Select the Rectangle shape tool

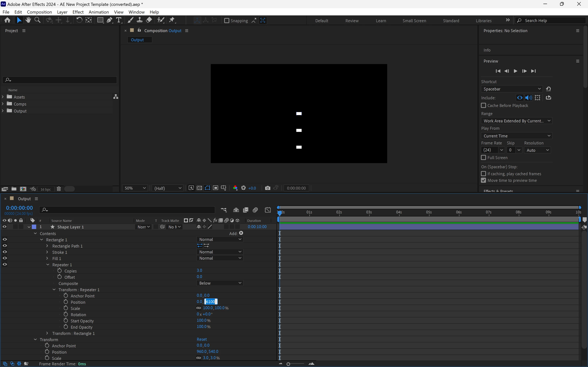(100, 20)
